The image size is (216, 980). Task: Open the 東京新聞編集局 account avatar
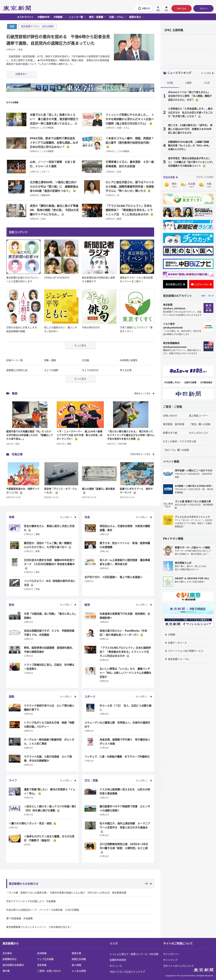(x=208, y=346)
